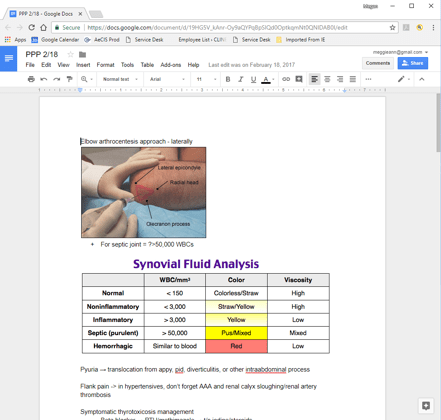
Task: Open the Arial font dropdown
Action: coord(167,79)
